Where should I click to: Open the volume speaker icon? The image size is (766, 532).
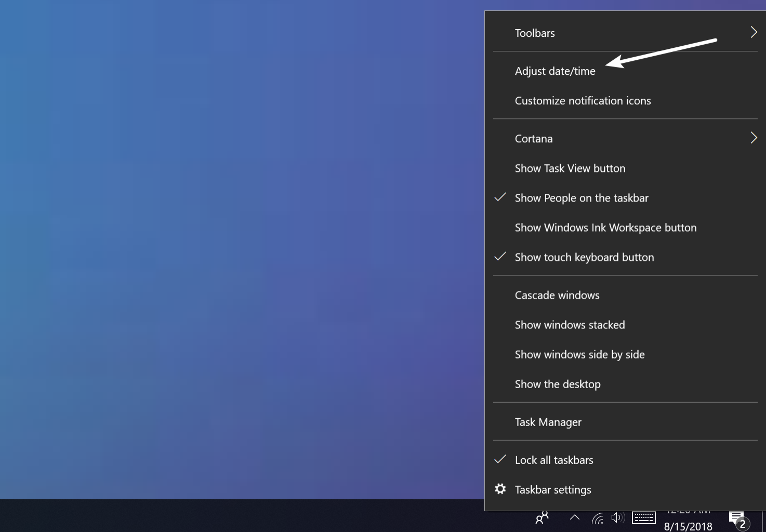617,517
